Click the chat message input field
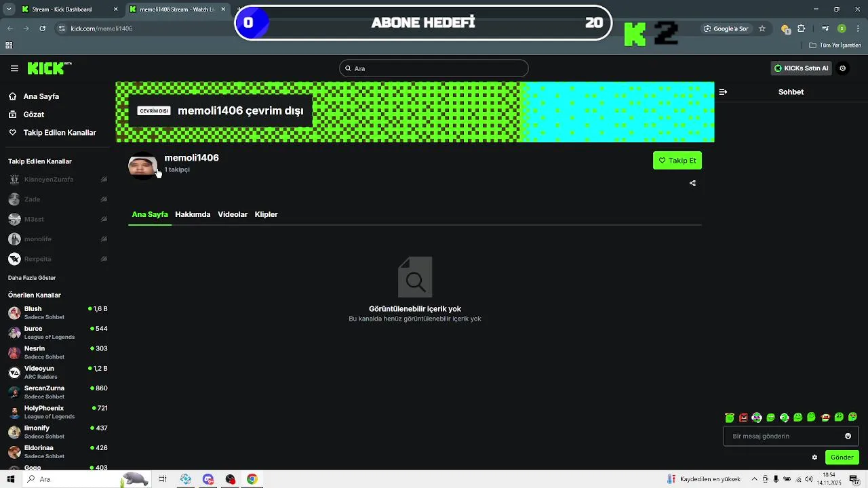 point(791,436)
